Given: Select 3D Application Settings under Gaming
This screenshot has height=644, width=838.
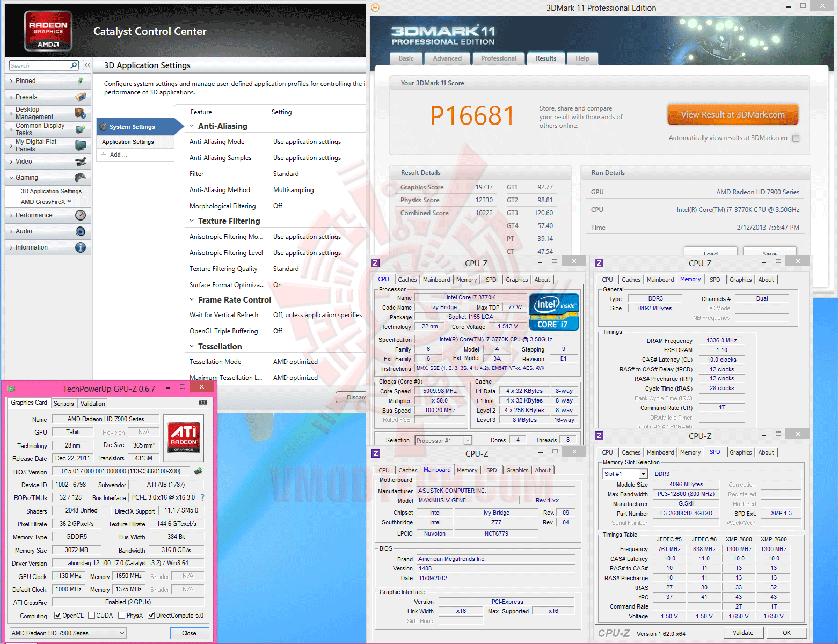Looking at the screenshot, I should tap(51, 191).
